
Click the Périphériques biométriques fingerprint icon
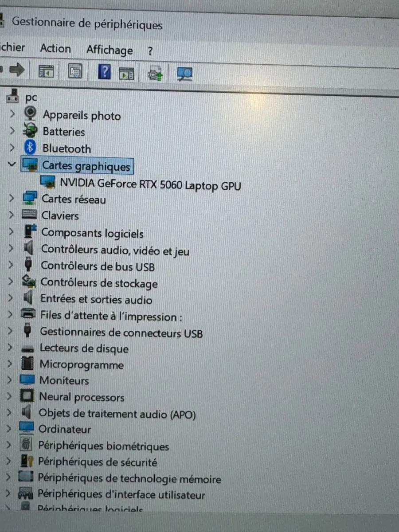coord(27,445)
